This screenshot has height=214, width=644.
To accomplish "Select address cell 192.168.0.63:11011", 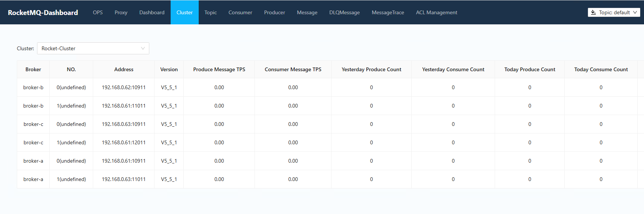I will click(x=124, y=179).
